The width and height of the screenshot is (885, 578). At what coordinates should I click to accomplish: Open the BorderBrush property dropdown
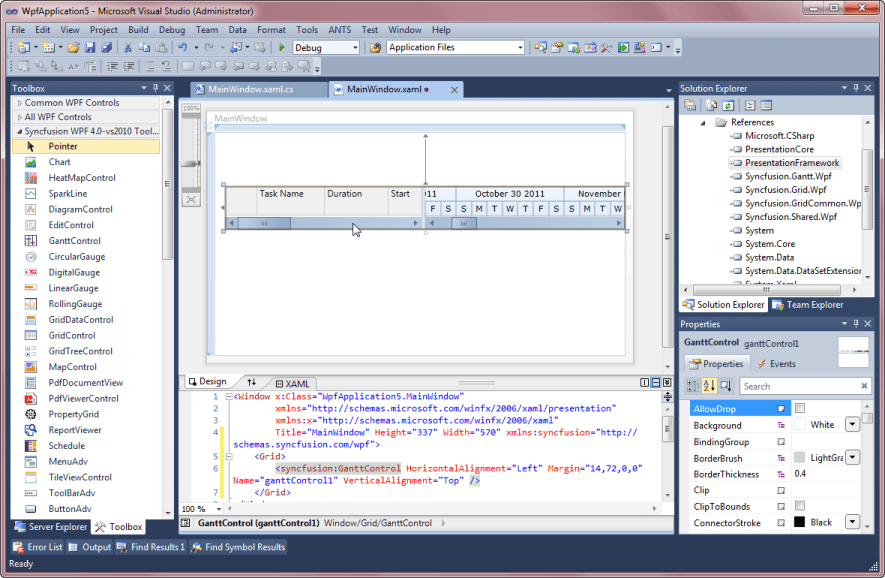[x=852, y=457]
